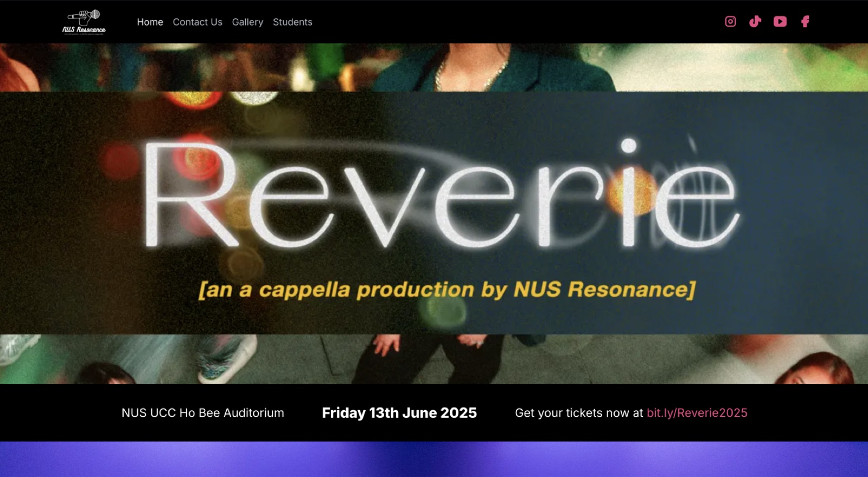868x477 pixels.
Task: Open the Instagram social icon
Action: [x=730, y=22]
